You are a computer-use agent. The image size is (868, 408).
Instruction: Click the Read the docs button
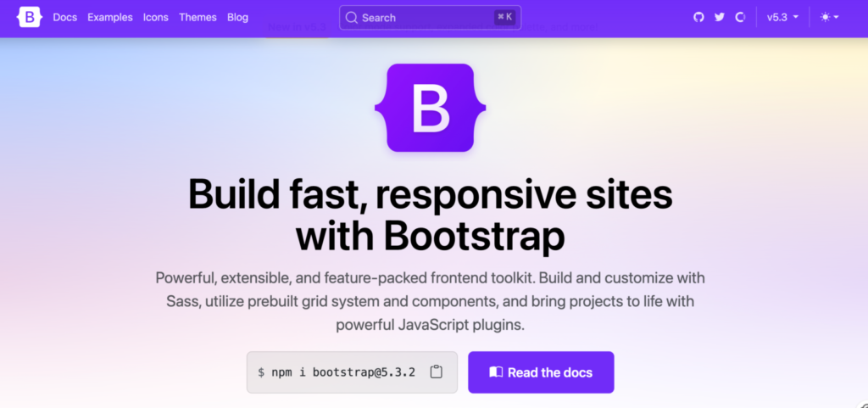[x=541, y=372]
